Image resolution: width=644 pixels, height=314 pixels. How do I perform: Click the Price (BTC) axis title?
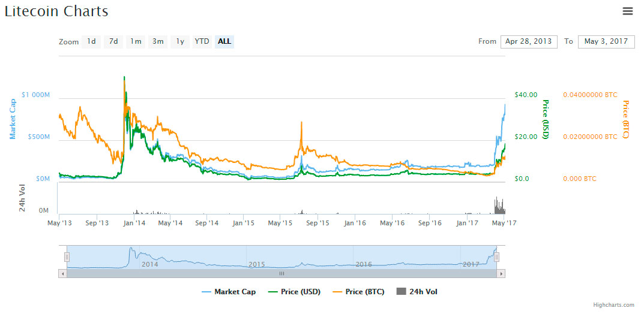[x=627, y=119]
